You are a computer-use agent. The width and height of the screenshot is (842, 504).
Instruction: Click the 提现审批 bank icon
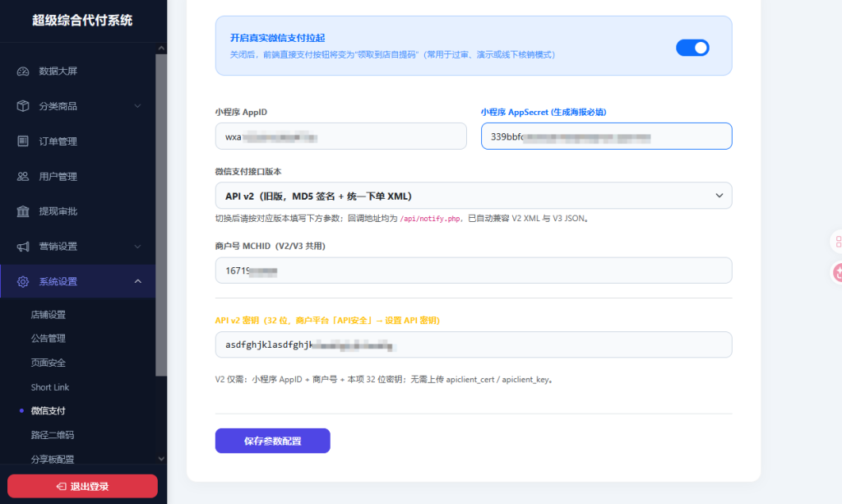pyautogui.click(x=22, y=211)
